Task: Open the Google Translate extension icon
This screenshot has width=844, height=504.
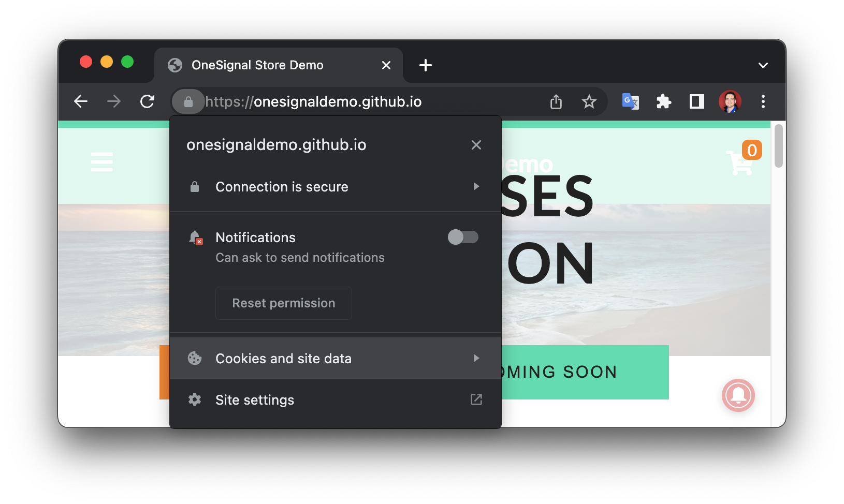Action: coord(630,101)
